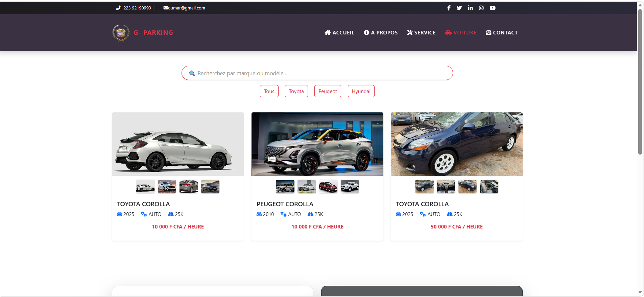Select third thumbnail under white hatchback

(189, 187)
